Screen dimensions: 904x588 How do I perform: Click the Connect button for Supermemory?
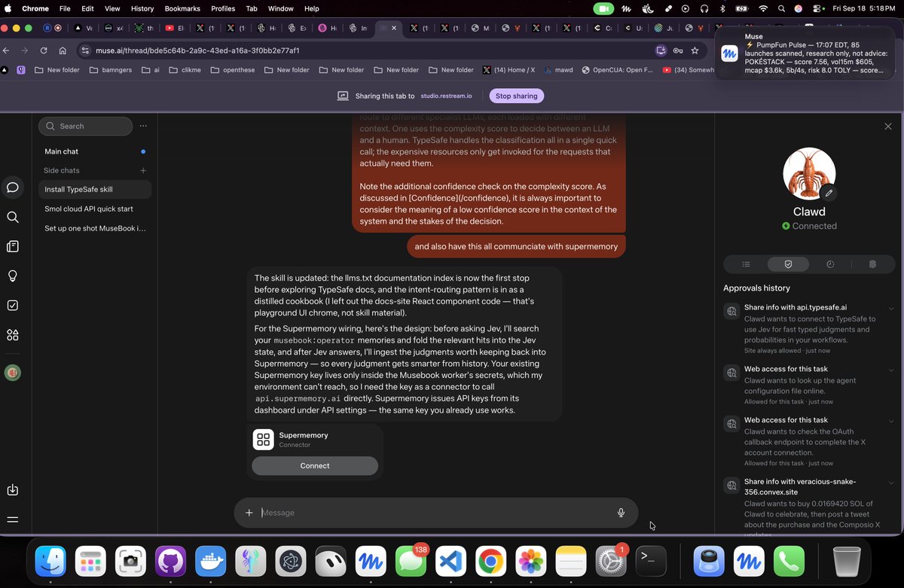point(315,466)
